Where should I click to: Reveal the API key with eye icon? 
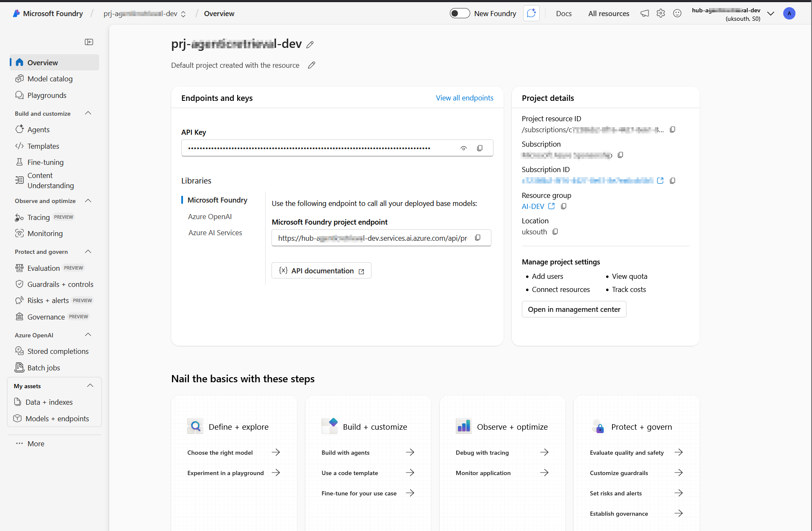(463, 148)
